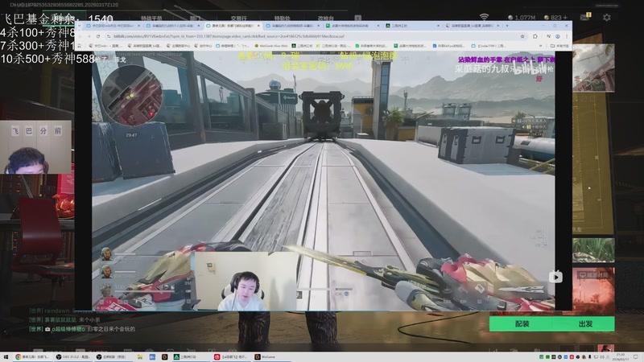Open the red streaming app in taskbar
The height and width of the screenshot is (362, 644).
pos(232,357)
